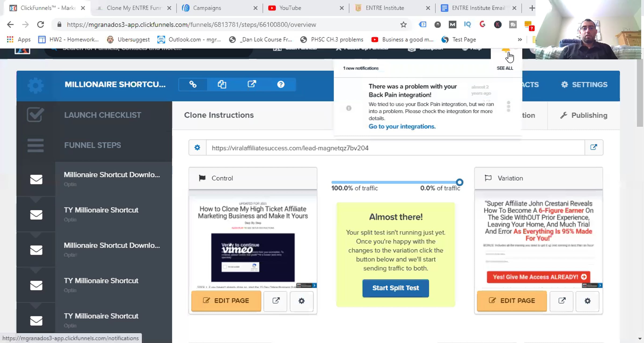This screenshot has width=644, height=343.
Task: Open the funnel URL in a new tab icon
Action: click(594, 147)
